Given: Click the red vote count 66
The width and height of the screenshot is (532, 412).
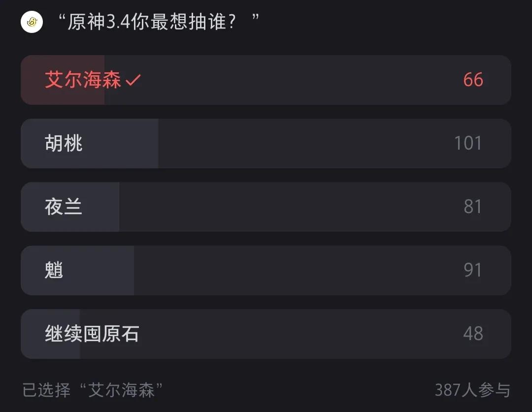Looking at the screenshot, I should (473, 80).
